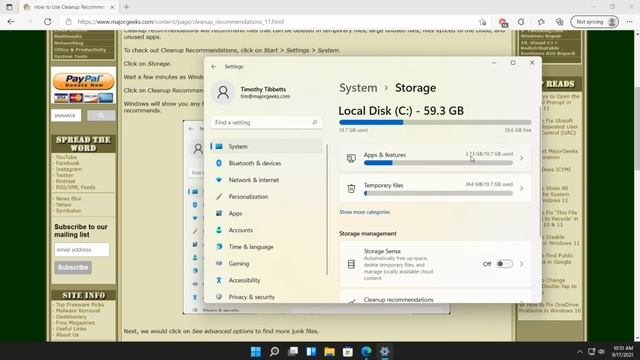
Task: Click Subscribe button on MajorGeeks page
Action: (x=73, y=267)
